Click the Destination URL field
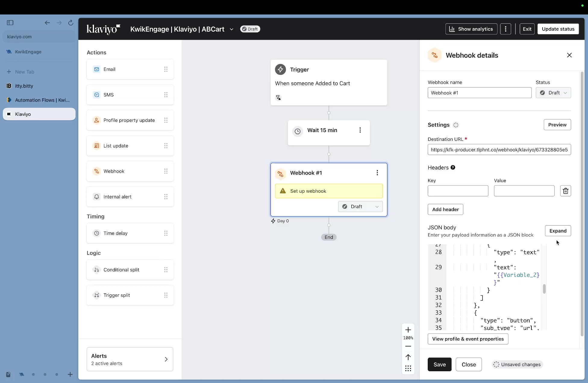Image resolution: width=588 pixels, height=383 pixels. [499, 150]
